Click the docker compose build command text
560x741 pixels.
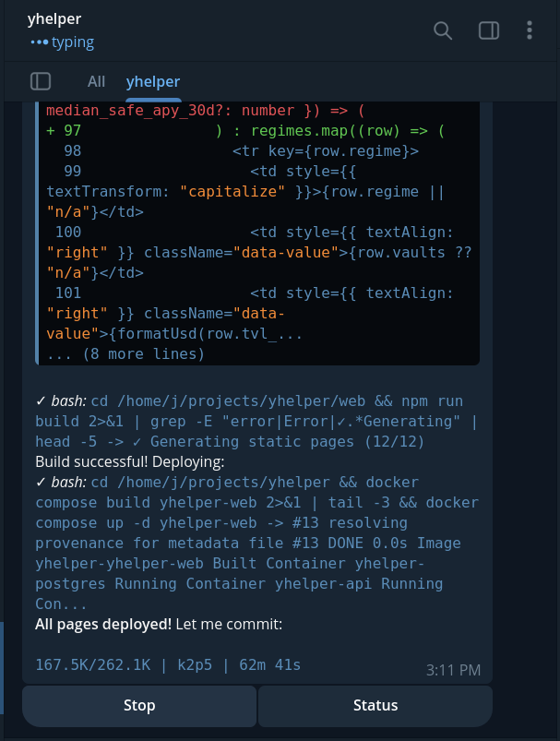[257, 543]
